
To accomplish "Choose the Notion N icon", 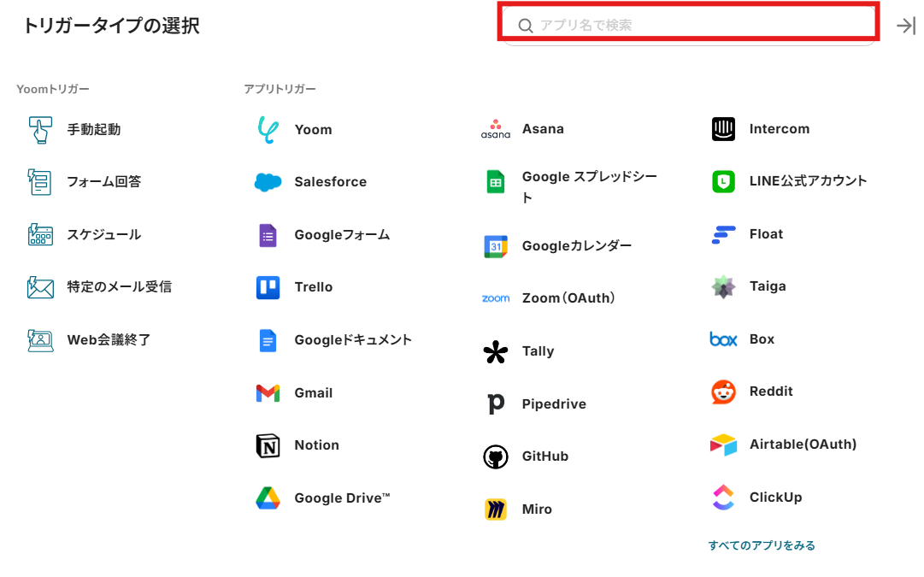I will [x=268, y=445].
